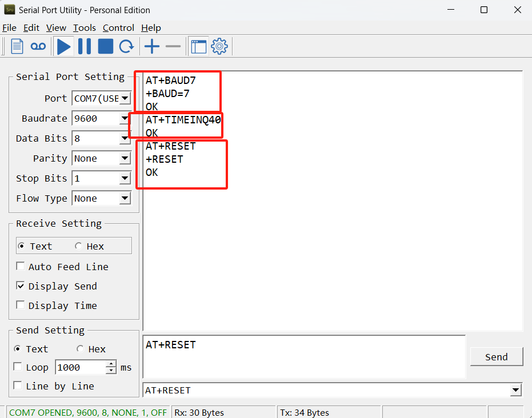Open the send history dropdown arrow

click(515, 390)
